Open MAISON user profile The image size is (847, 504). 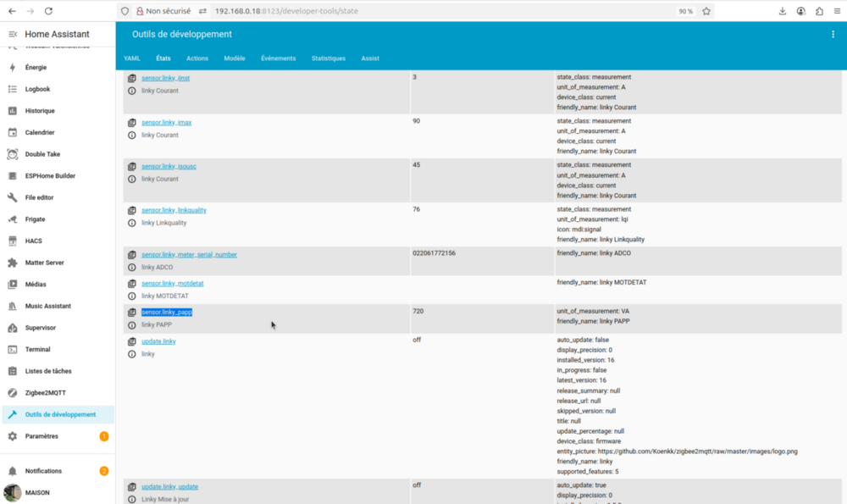tap(58, 493)
